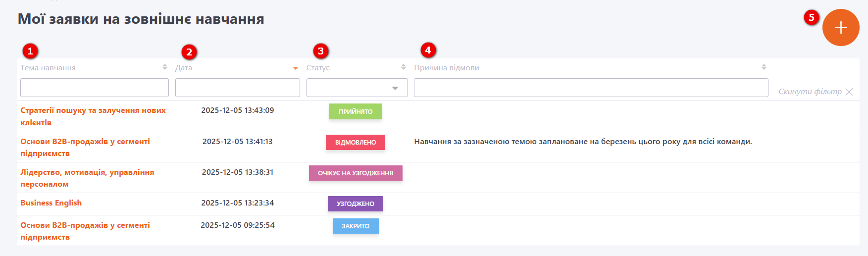This screenshot has height=256, width=868.
Task: Click the red ВІДМОВЛЕНО status badge
Action: pos(356,143)
